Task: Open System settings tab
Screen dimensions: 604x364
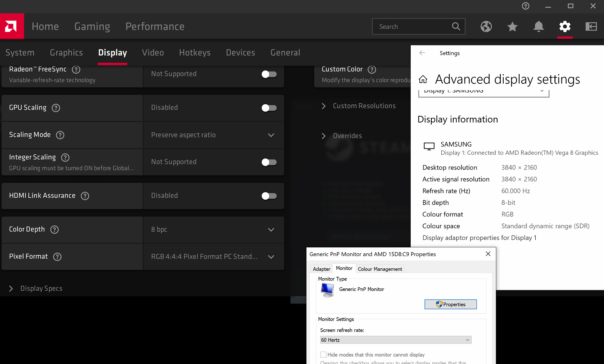Action: [20, 53]
